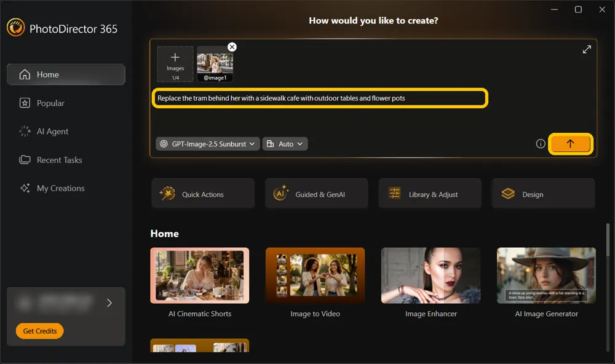Open the Library & Adjust category
Viewport: 615px width, 364px height.
[x=430, y=194]
